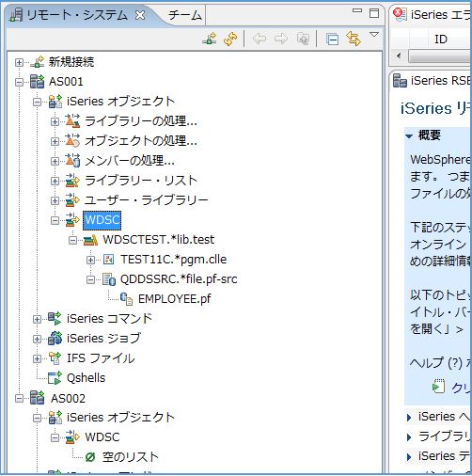
Task: Click the Back arrow toolbar icon
Action: click(260, 39)
